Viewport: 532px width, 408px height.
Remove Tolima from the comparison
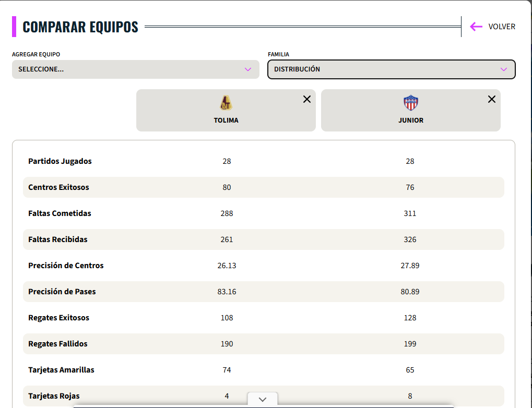[307, 99]
